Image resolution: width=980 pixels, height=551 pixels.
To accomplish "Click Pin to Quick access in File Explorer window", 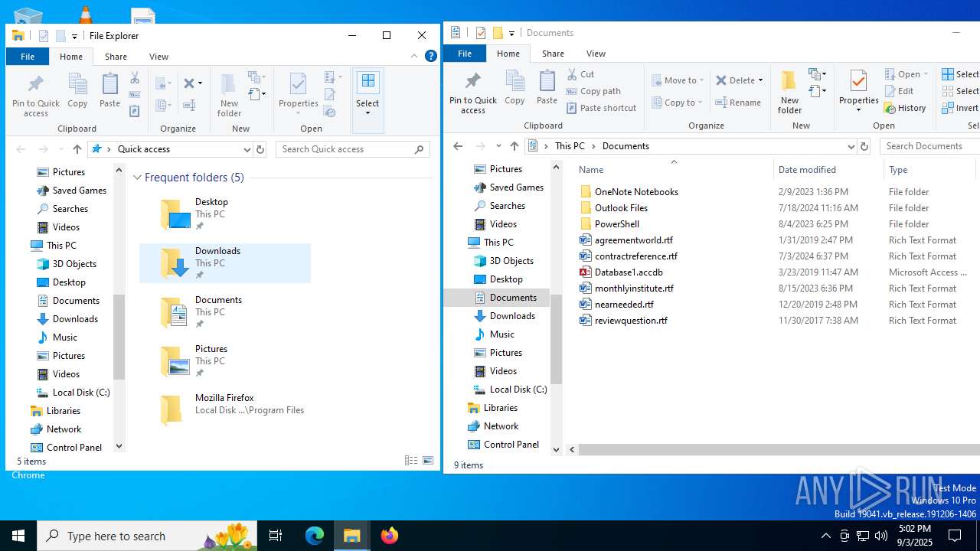I will point(35,96).
